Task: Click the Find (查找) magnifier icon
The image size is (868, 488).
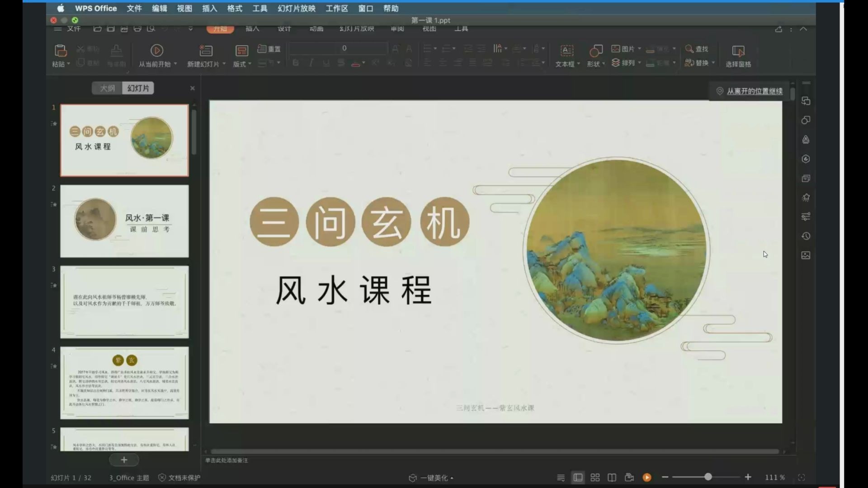Action: 689,48
